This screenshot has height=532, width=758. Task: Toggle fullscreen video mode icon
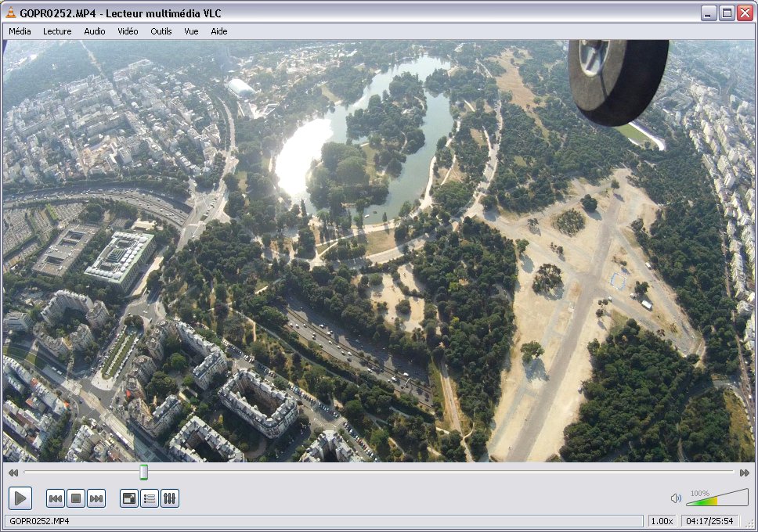[x=129, y=498]
